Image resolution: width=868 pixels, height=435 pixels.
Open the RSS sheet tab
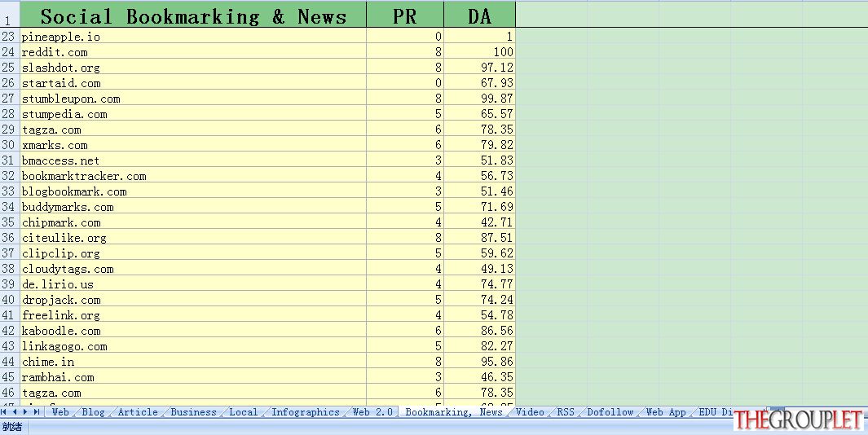(566, 411)
